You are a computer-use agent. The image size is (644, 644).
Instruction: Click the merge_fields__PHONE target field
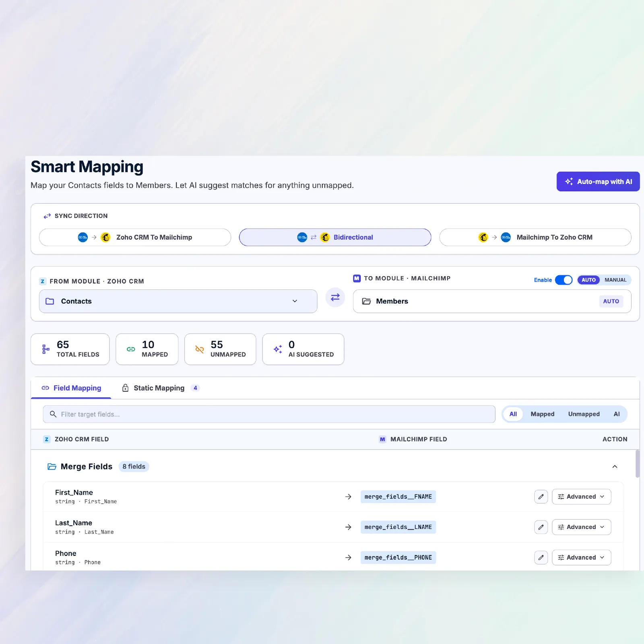pos(398,557)
